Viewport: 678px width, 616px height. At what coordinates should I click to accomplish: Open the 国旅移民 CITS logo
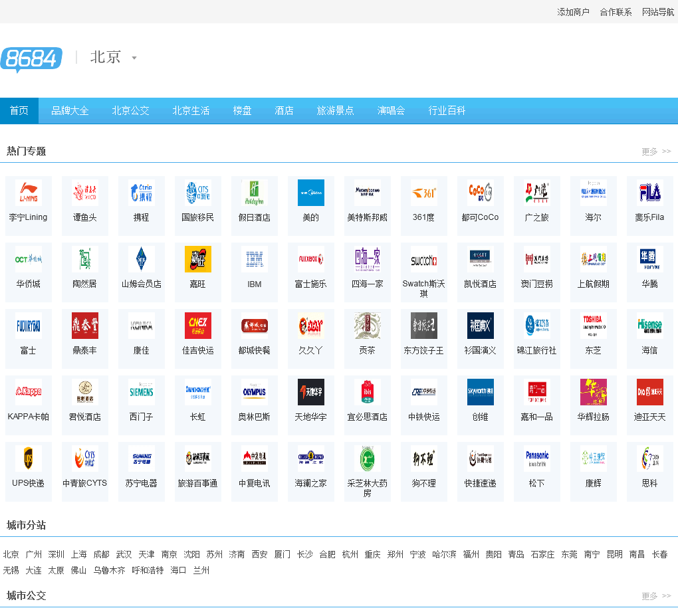tap(198, 192)
